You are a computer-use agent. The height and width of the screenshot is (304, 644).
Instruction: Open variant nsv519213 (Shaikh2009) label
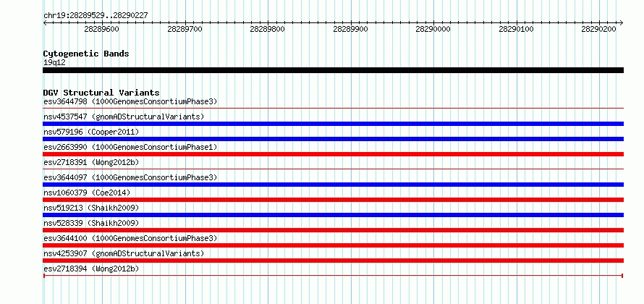tap(91, 208)
